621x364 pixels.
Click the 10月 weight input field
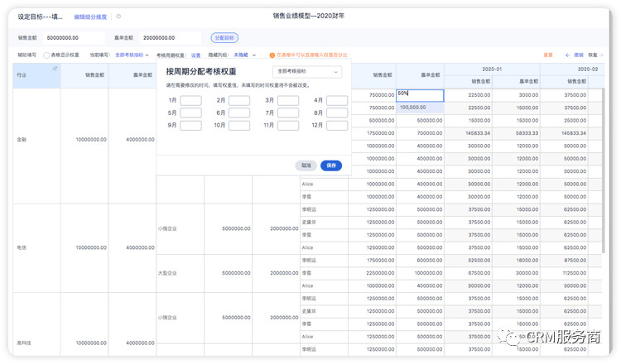pyautogui.click(x=239, y=126)
